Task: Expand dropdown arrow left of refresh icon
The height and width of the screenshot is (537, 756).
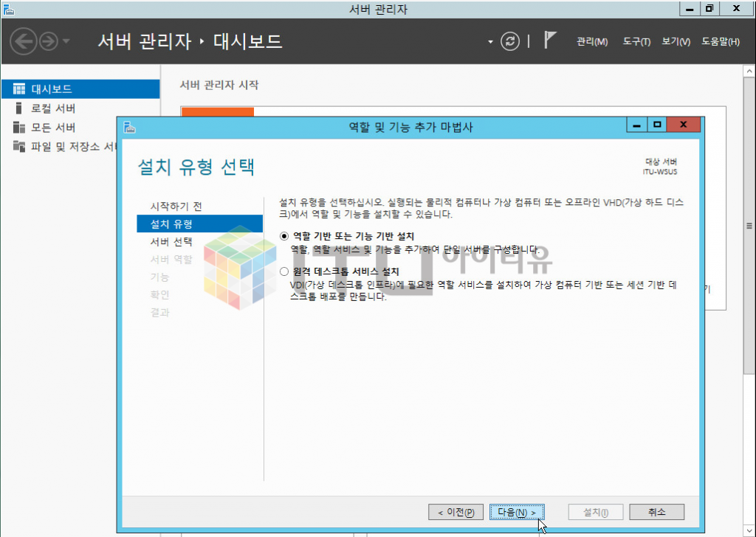Action: tap(490, 42)
